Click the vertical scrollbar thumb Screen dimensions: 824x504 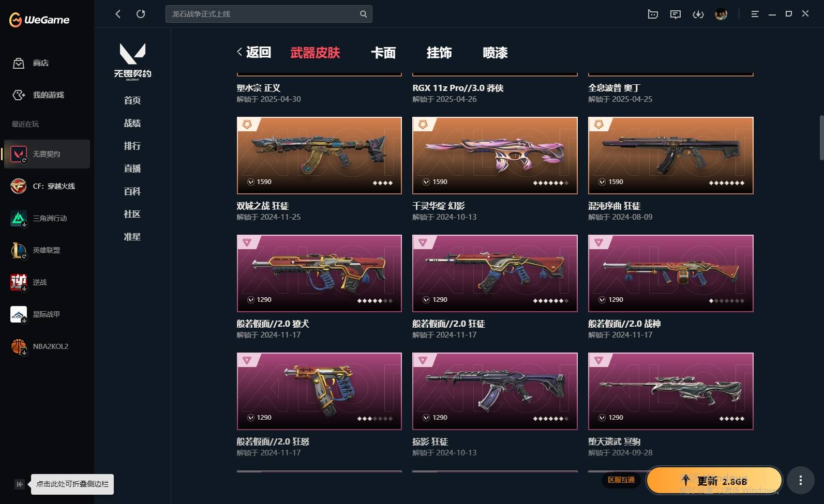pyautogui.click(x=821, y=138)
